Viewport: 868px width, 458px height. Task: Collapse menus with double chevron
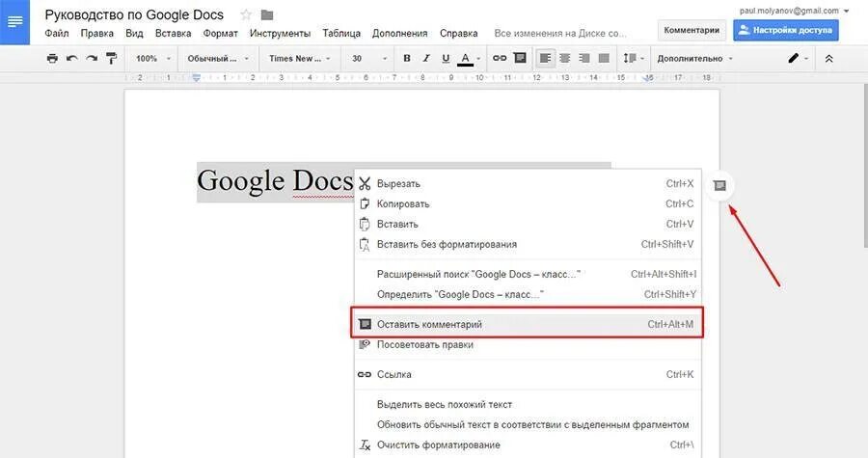tap(828, 58)
